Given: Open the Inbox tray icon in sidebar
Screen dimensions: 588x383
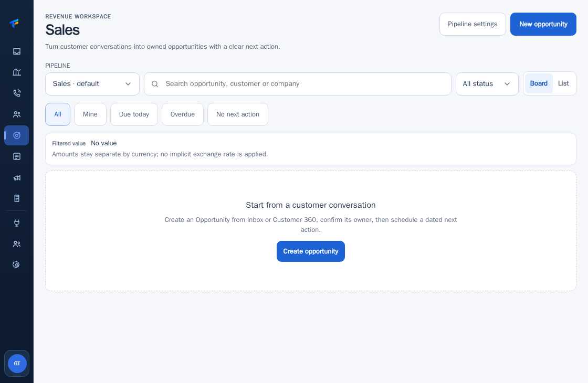Looking at the screenshot, I should coord(16,51).
